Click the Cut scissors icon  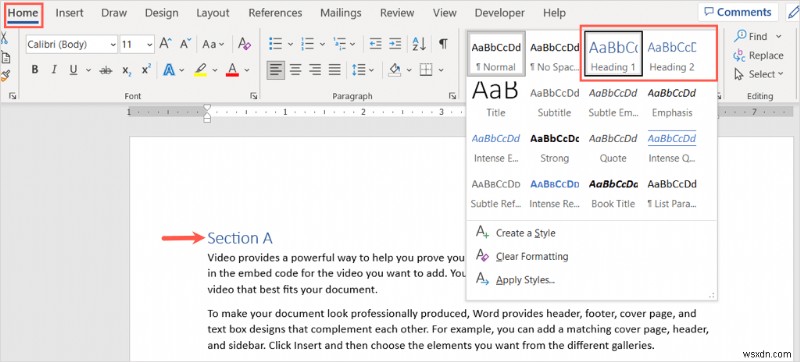(x=4, y=37)
